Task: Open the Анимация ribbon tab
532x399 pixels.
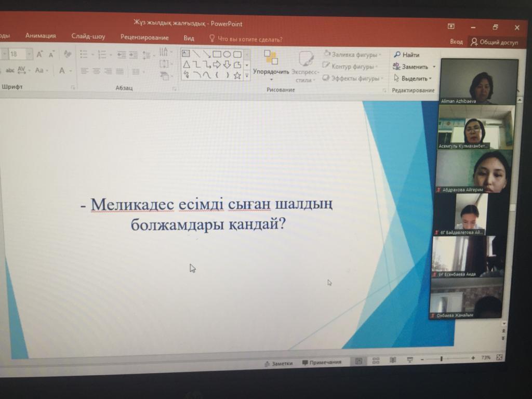Action: pos(41,36)
